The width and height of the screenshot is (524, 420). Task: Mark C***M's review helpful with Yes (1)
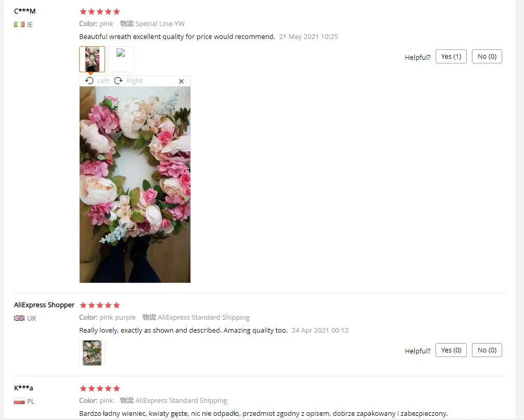(451, 57)
